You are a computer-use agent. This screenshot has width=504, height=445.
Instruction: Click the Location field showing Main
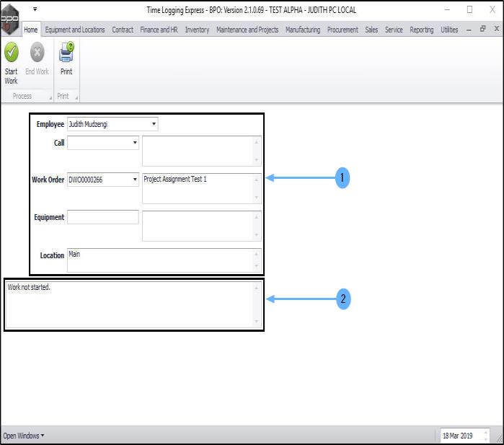(164, 260)
